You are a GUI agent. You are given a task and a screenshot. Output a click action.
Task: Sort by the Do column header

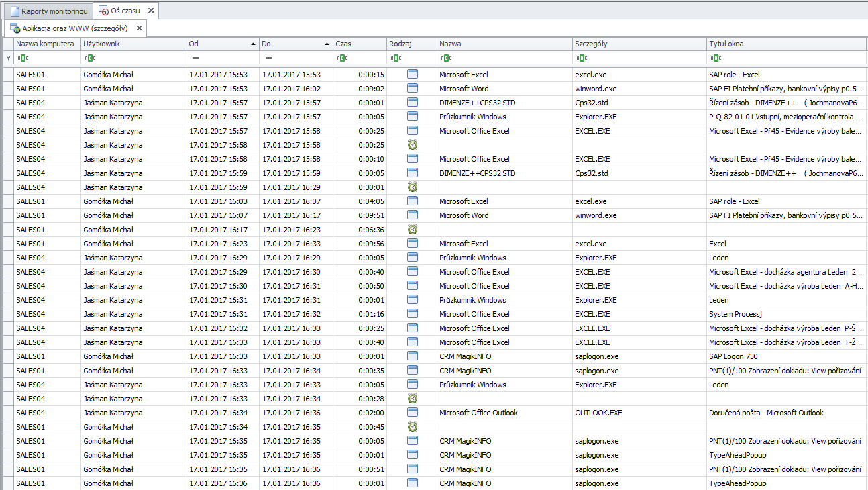click(x=296, y=44)
